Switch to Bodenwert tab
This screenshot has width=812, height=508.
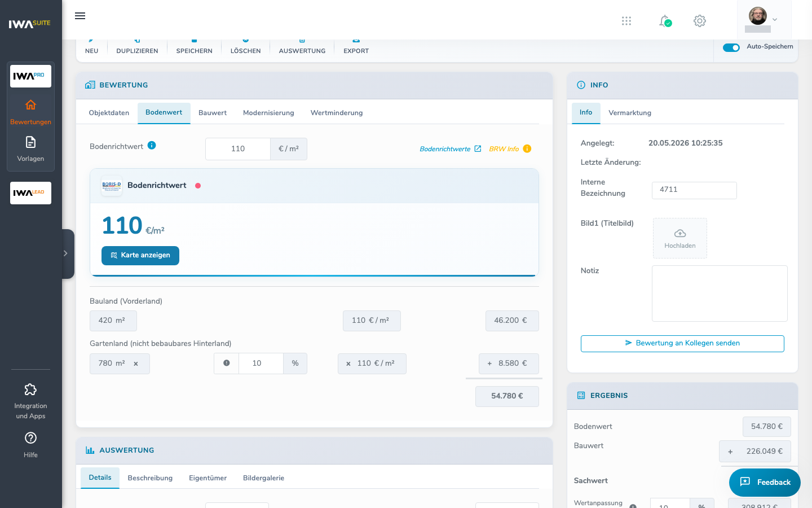[164, 113]
